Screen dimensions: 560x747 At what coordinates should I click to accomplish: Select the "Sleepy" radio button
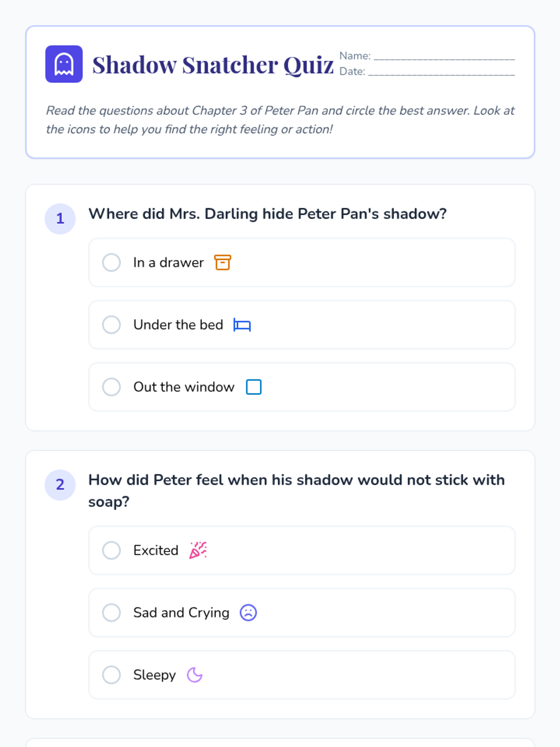112,675
